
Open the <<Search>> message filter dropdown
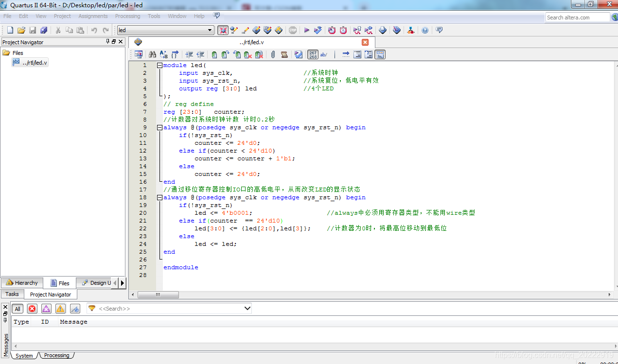pyautogui.click(x=247, y=308)
